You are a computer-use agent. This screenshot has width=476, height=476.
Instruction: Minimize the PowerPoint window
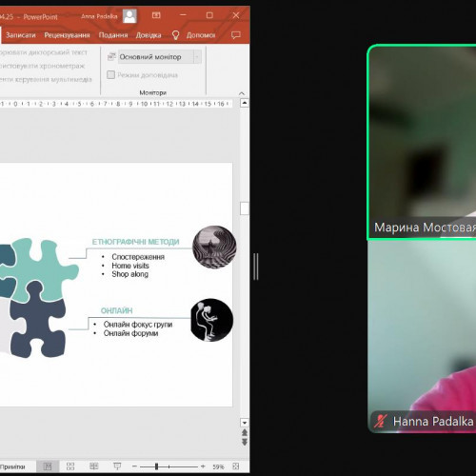click(183, 15)
